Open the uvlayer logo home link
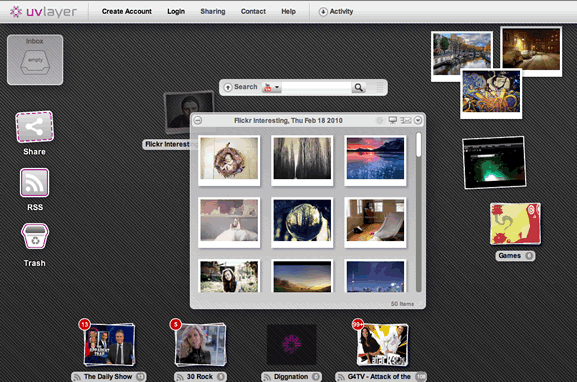 tap(43, 11)
